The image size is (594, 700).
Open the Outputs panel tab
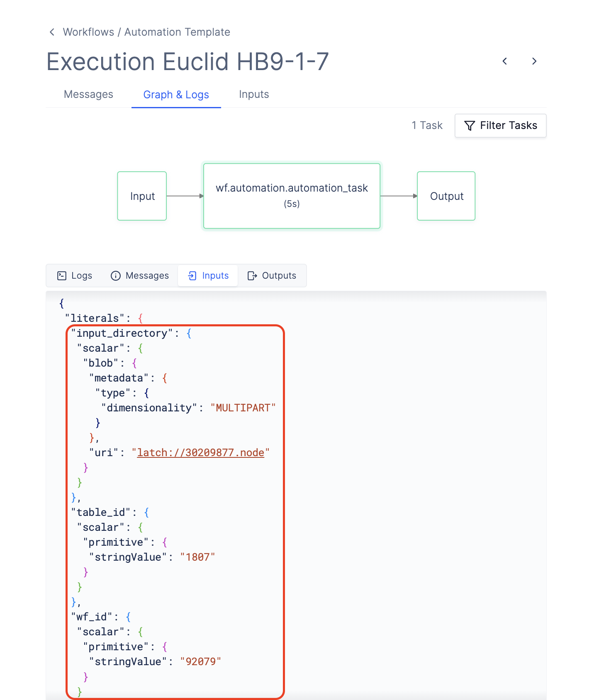pos(272,276)
